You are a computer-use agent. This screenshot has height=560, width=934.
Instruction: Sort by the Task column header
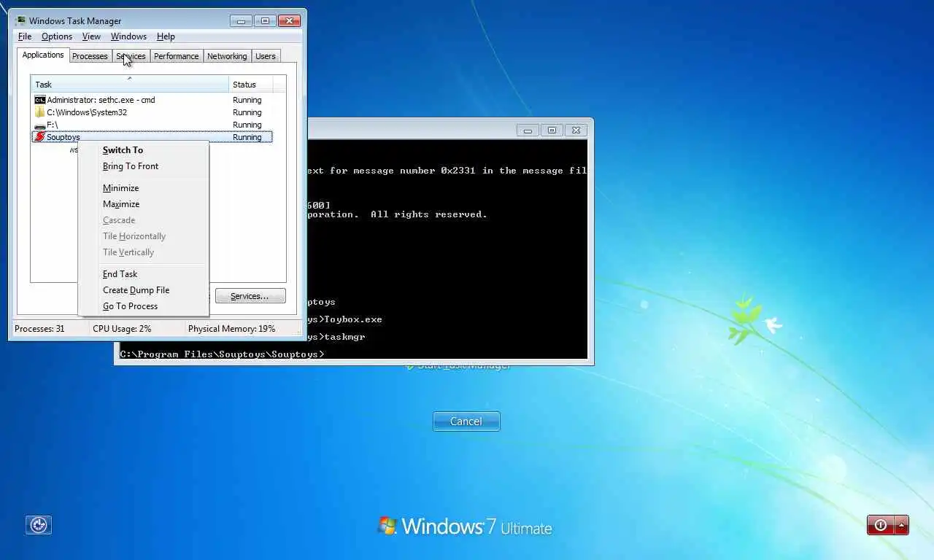click(x=129, y=85)
